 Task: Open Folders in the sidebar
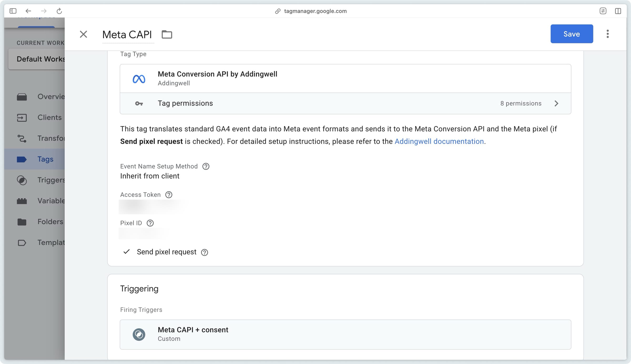click(x=34, y=222)
